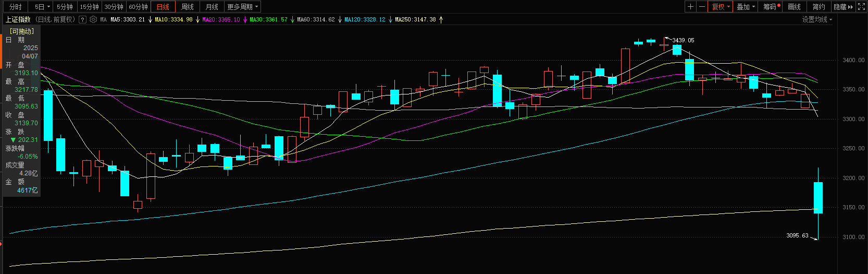The image size is (868, 274).
Task: Toggle 简约 simple display mode
Action: 819,7
